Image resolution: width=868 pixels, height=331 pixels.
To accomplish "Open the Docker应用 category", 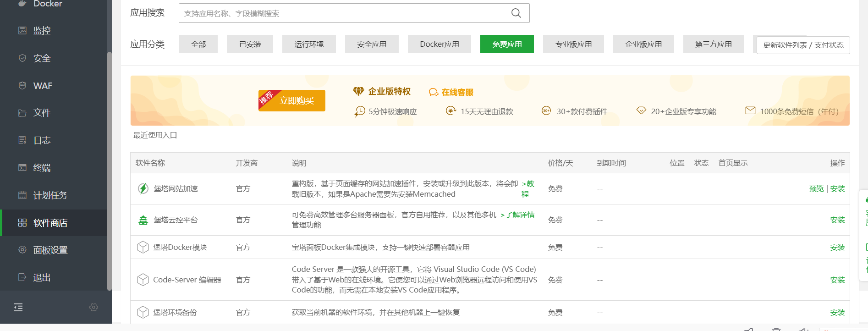I will coord(439,44).
